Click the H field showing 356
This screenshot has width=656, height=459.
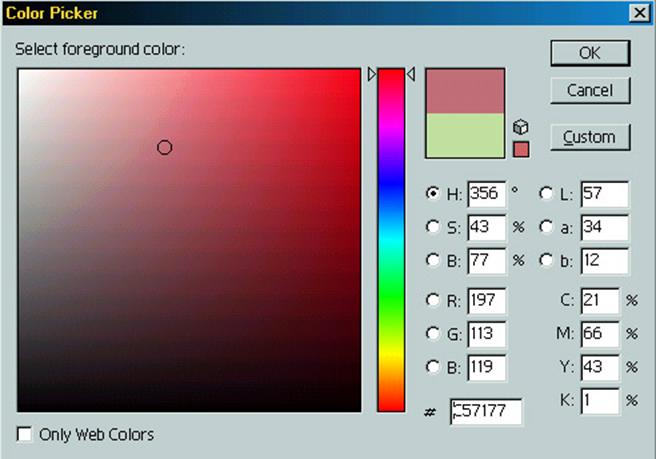tap(487, 194)
